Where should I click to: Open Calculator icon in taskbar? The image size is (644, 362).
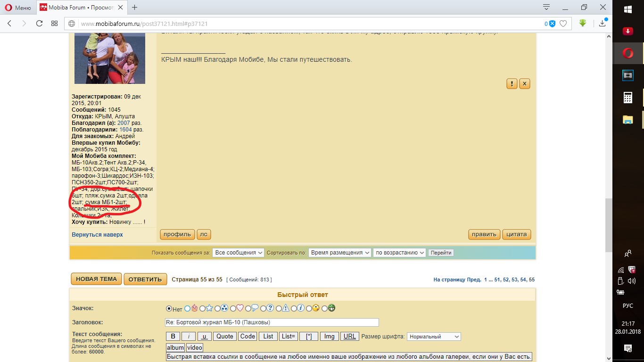[628, 97]
